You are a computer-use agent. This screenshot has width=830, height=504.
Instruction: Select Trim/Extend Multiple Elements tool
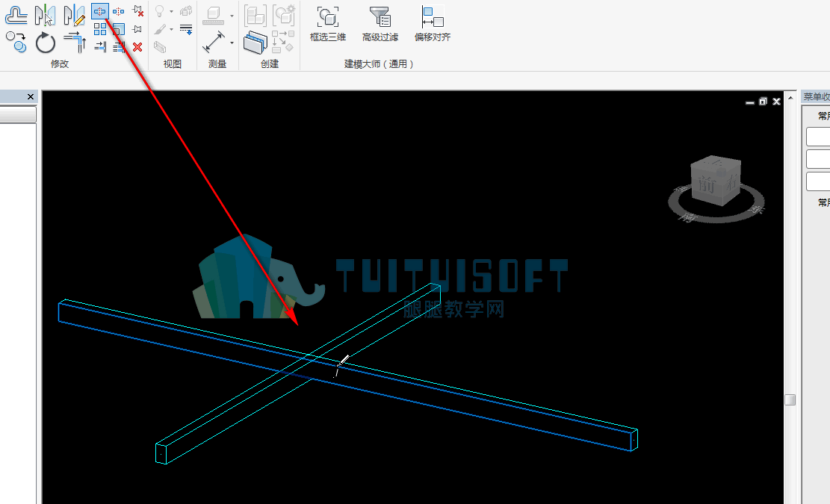pos(119,47)
